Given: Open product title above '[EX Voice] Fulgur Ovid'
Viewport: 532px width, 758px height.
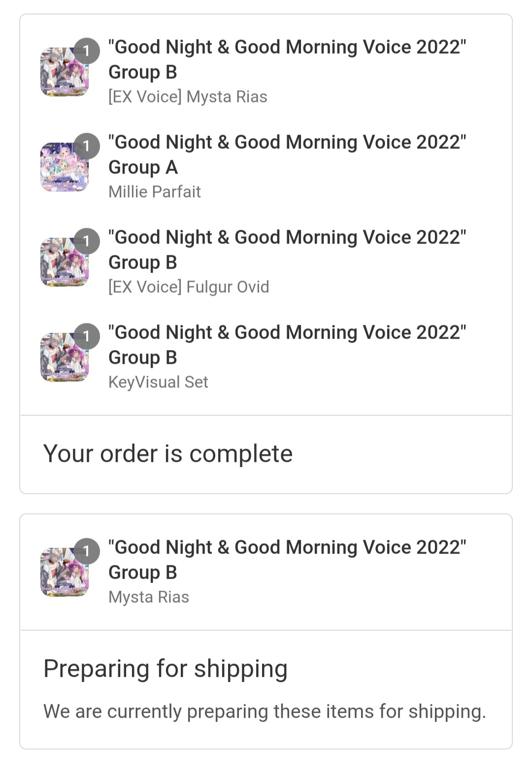Looking at the screenshot, I should (x=287, y=250).
